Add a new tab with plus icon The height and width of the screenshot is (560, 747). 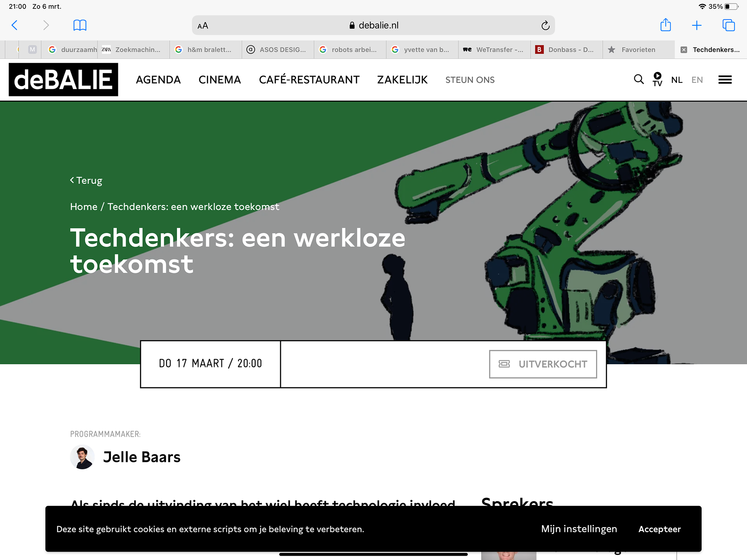(696, 25)
